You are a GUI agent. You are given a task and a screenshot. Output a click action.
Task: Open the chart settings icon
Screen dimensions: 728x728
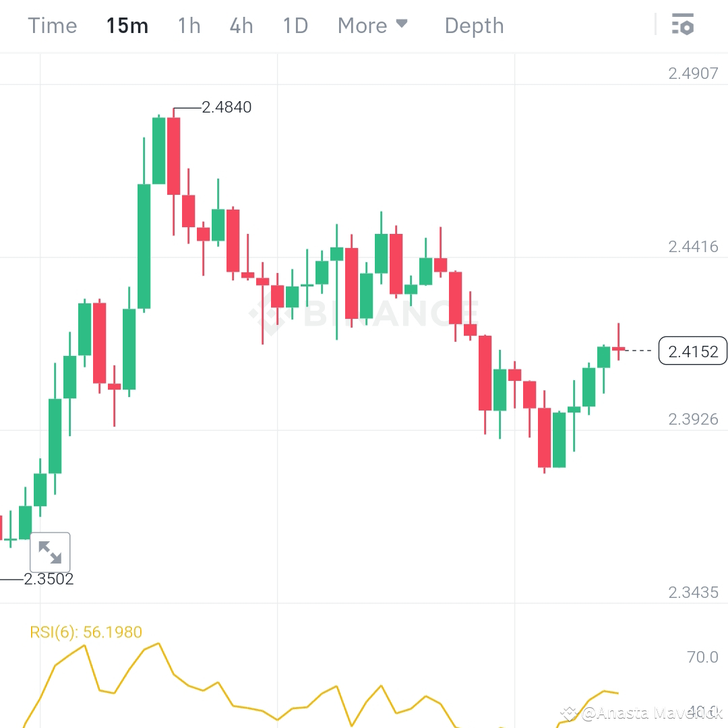tap(684, 25)
